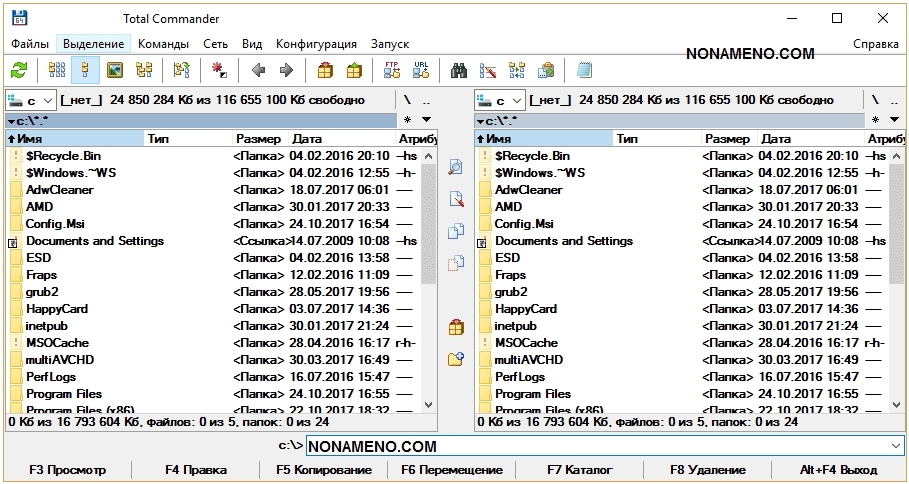Open the Файлы menu
Image resolution: width=909 pixels, height=484 pixels.
[30, 44]
